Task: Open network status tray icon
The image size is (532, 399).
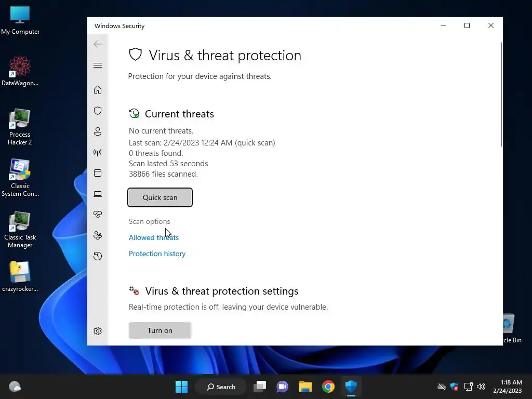Action: 468,387
